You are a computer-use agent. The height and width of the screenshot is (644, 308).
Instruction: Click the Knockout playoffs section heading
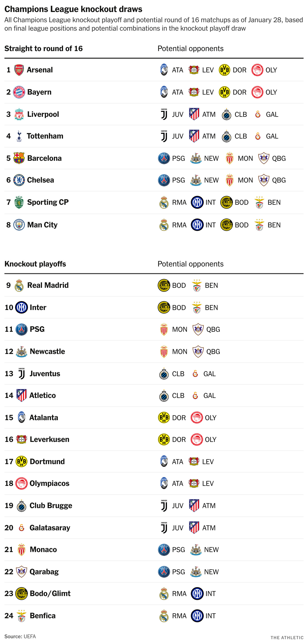[x=35, y=264]
